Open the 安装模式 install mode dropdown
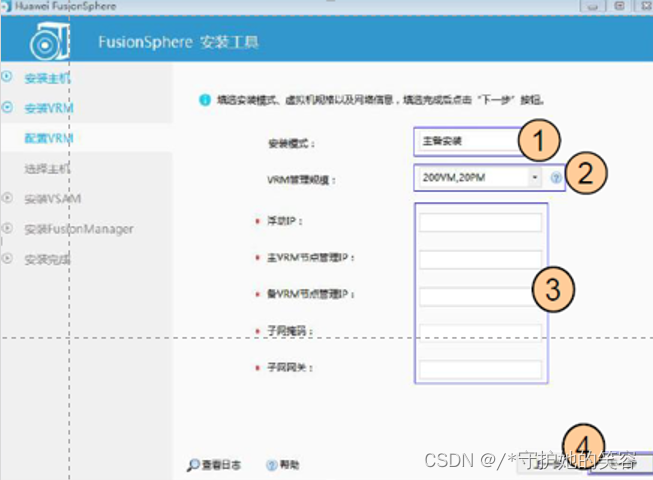This screenshot has width=653, height=480. tap(471, 142)
